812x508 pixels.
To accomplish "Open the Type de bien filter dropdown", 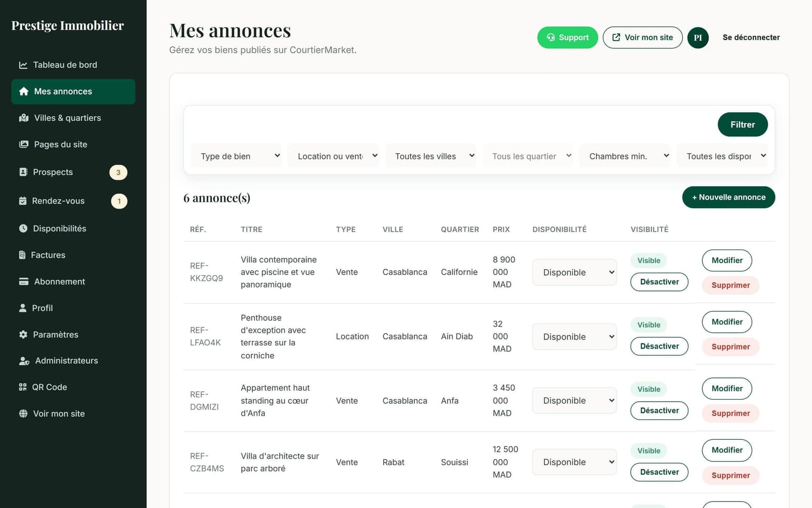I will (236, 156).
